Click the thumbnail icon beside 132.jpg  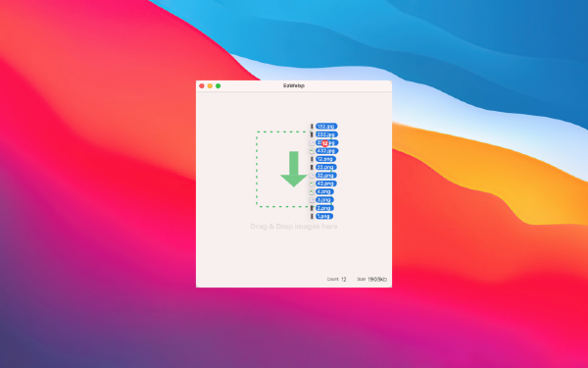tap(312, 127)
